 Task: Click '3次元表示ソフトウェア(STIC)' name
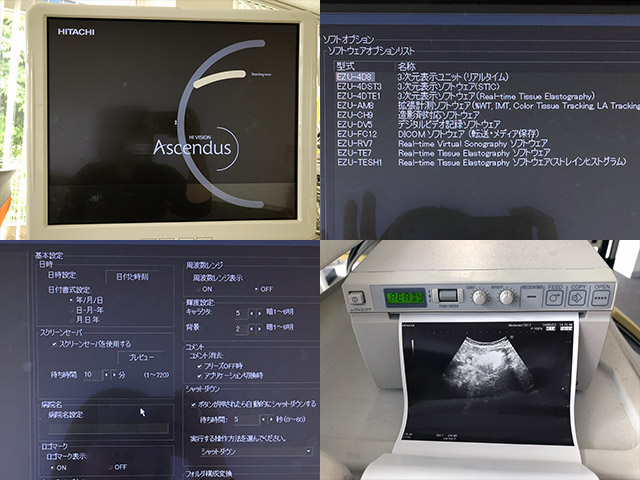449,87
